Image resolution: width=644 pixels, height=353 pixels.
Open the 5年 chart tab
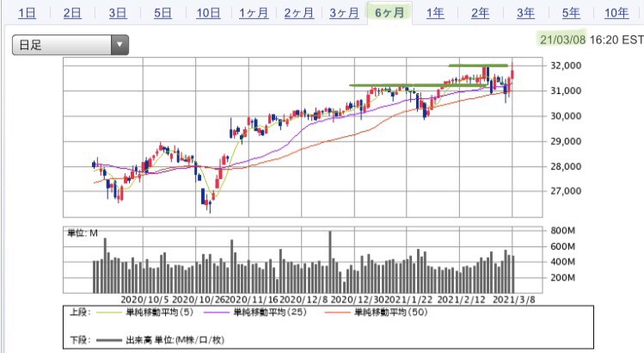click(570, 13)
